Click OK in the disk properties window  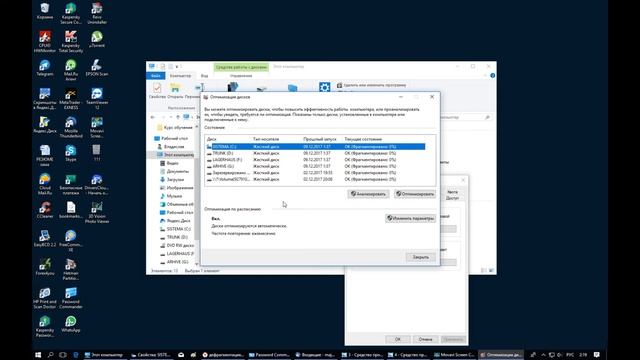click(398, 339)
